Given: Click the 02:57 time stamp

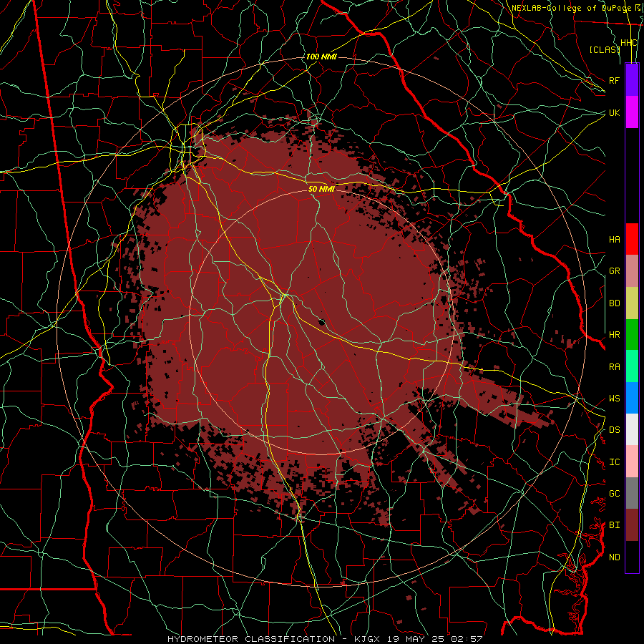Looking at the screenshot, I should [x=466, y=639].
